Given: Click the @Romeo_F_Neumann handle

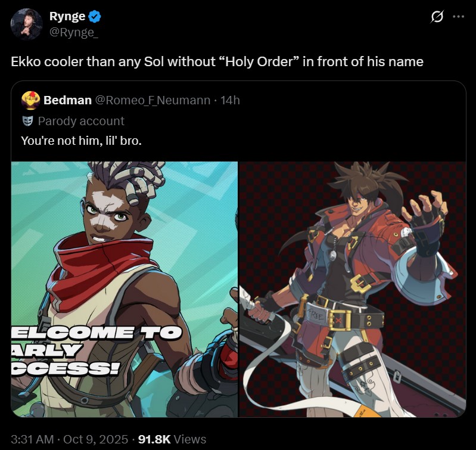Looking at the screenshot, I should tap(153, 100).
